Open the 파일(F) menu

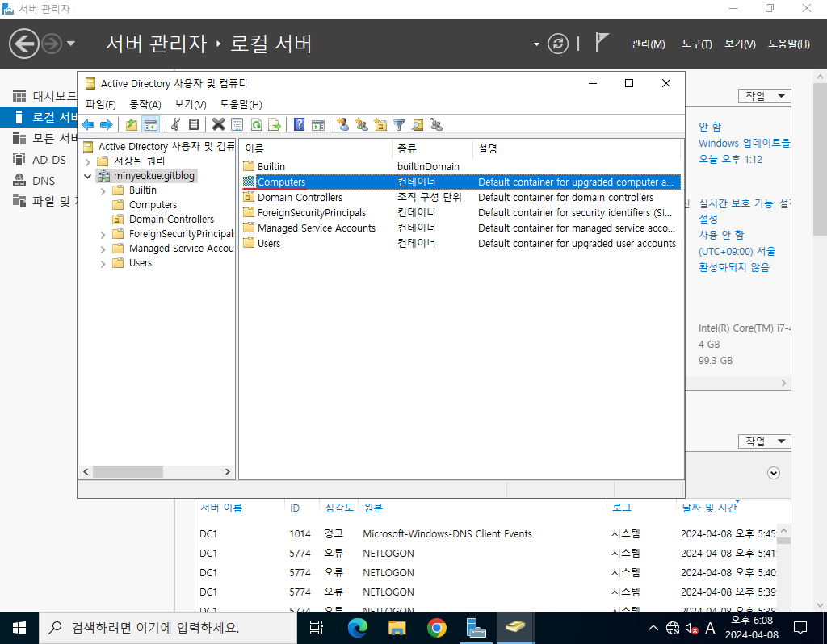[101, 104]
